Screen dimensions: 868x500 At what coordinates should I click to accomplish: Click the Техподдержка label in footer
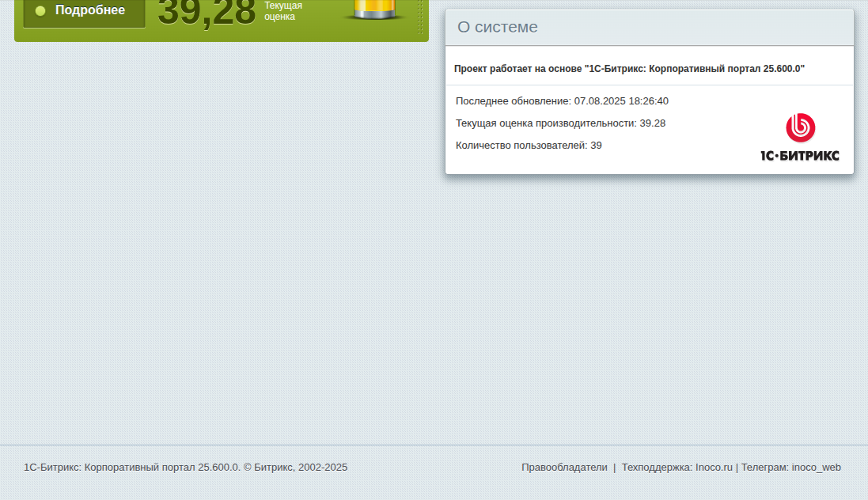coord(657,468)
